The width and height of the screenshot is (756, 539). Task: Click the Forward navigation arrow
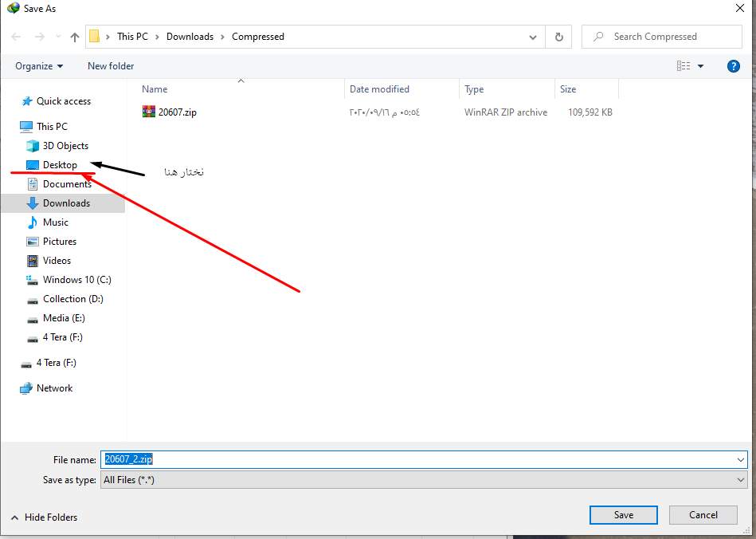pyautogui.click(x=40, y=37)
